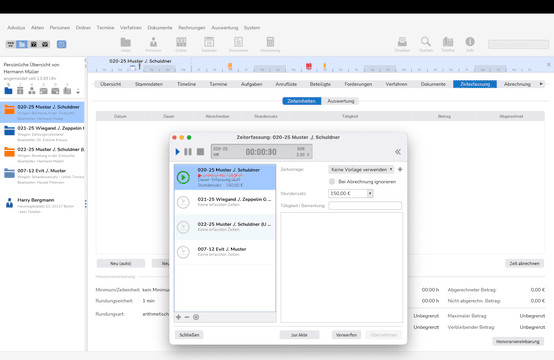
Task: Pause the running time recording
Action: [188, 152]
